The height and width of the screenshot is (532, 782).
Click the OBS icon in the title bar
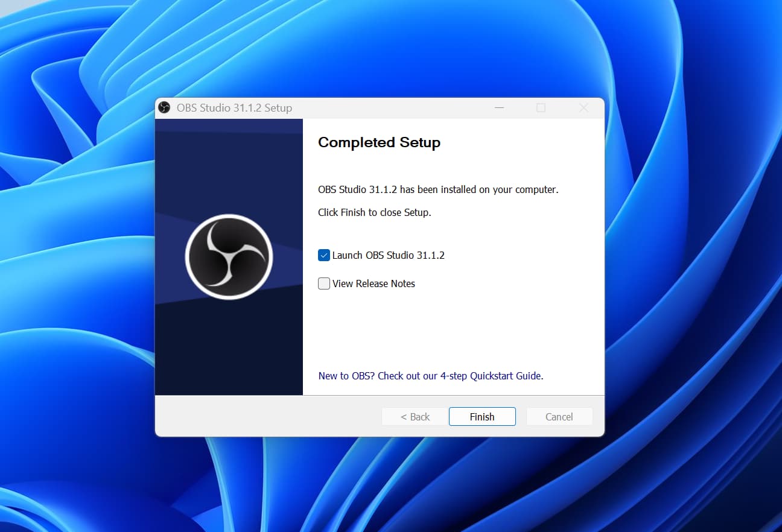(x=164, y=108)
